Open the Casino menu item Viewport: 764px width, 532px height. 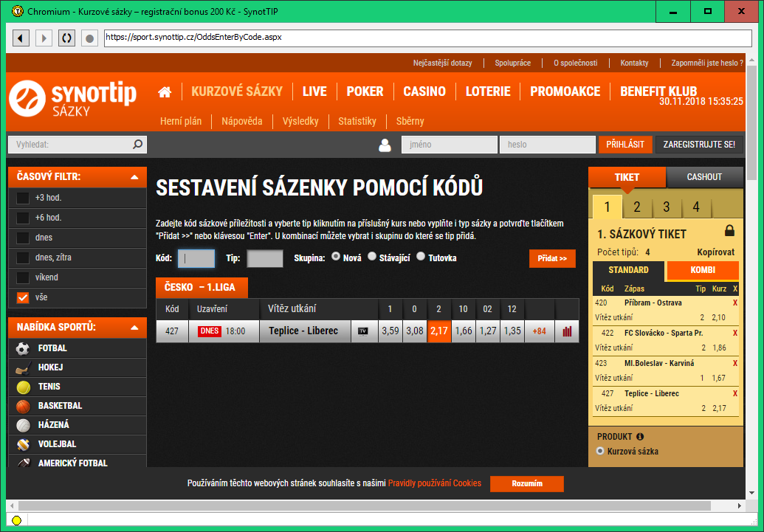(x=424, y=91)
